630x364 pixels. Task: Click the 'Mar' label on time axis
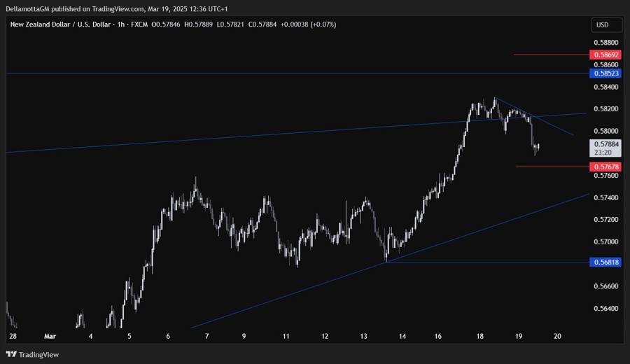(48, 336)
